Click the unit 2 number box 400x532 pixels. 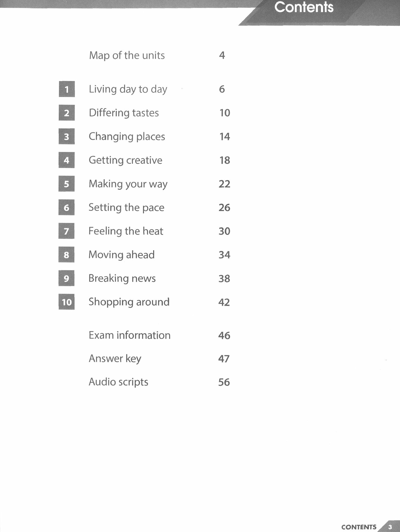67,113
